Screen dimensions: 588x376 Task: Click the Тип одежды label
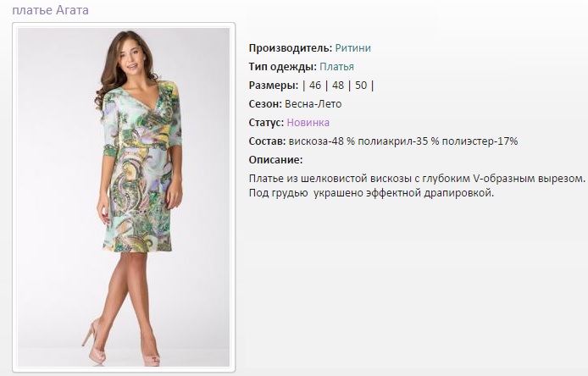tap(283, 67)
